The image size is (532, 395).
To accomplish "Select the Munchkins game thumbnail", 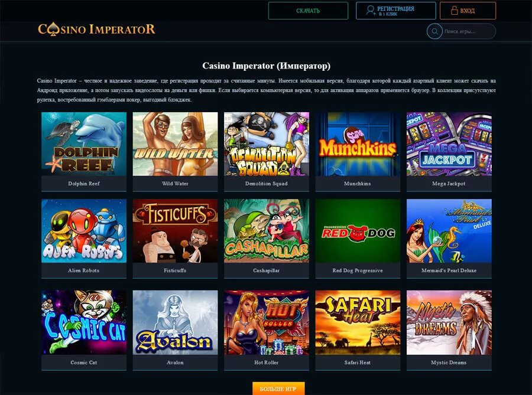I will (358, 144).
